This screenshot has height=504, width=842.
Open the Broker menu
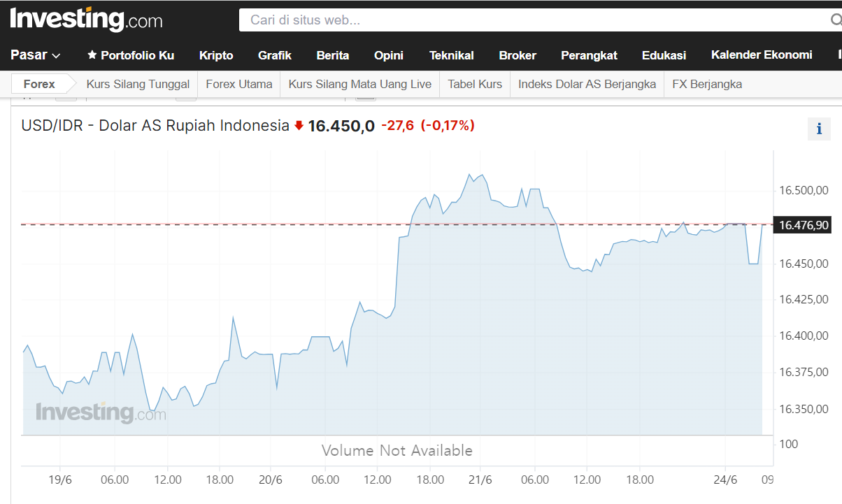click(x=518, y=55)
